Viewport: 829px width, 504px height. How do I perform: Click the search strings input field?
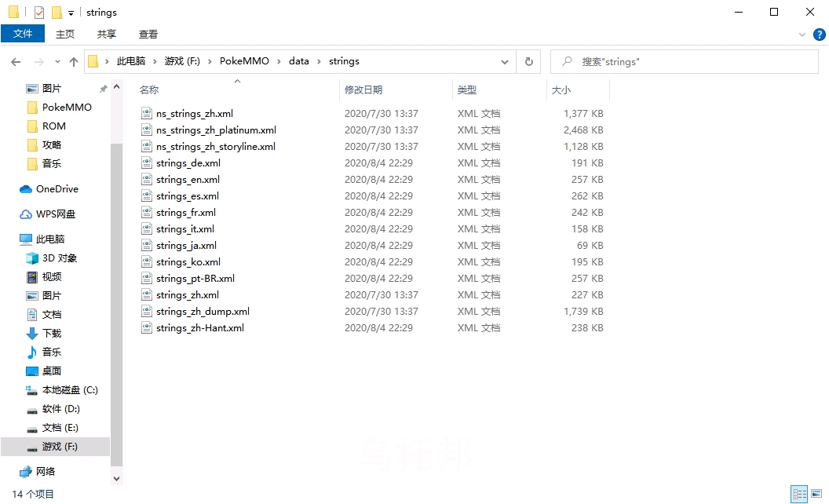click(x=684, y=61)
